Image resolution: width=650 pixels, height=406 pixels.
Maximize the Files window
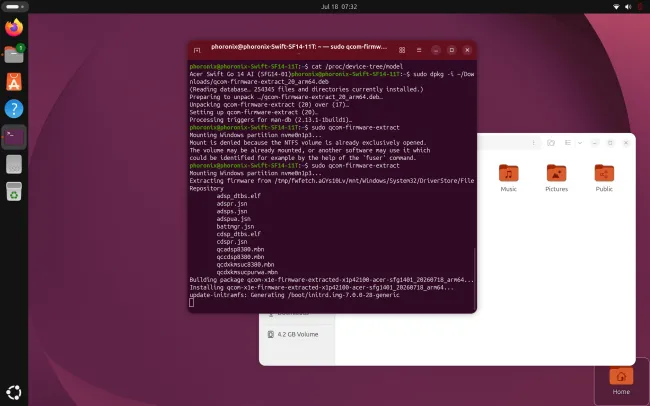pyautogui.click(x=610, y=143)
